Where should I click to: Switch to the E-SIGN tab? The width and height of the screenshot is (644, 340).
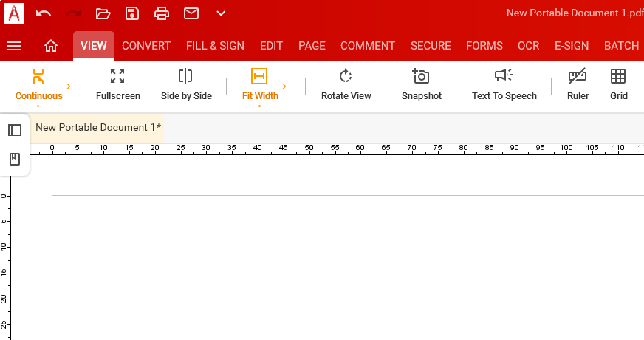[572, 46]
